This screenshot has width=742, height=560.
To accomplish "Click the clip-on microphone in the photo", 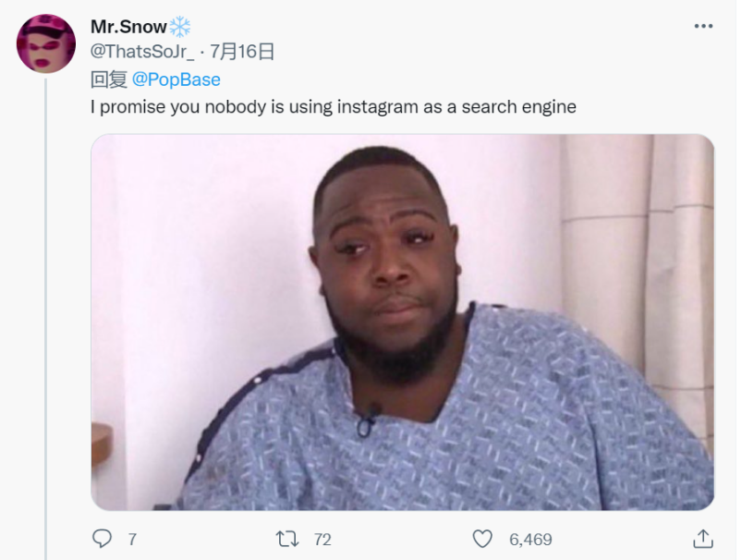I will [x=368, y=420].
